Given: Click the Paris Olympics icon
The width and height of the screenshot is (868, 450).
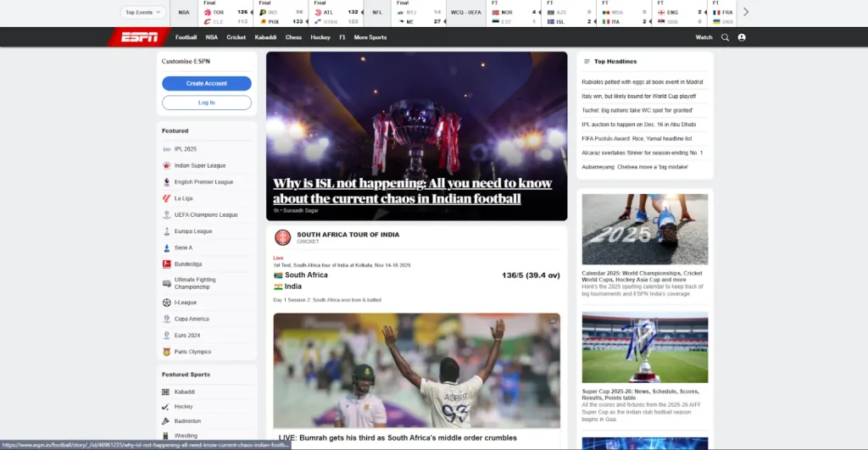Looking at the screenshot, I should (167, 352).
